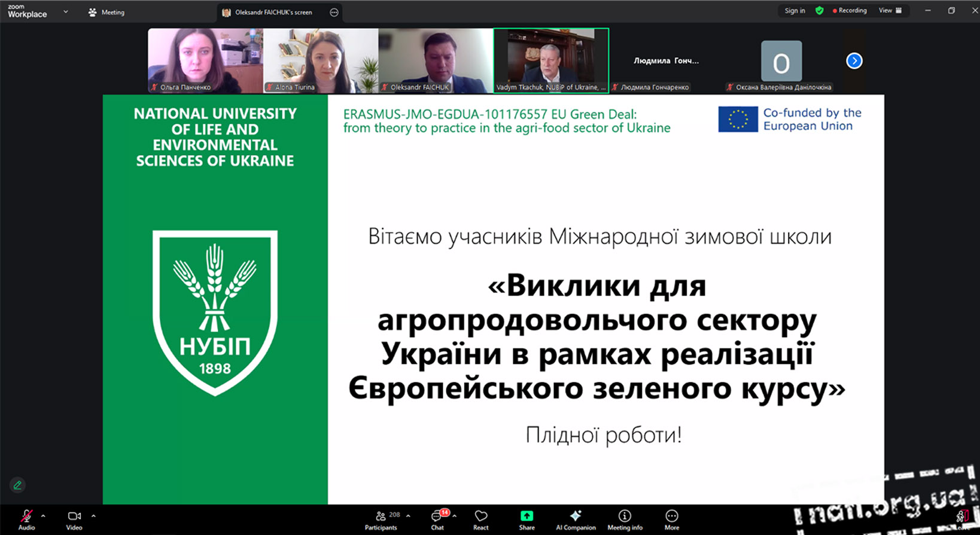Switch to the Meeting tab
Image resolution: width=980 pixels, height=535 pixels.
click(x=106, y=12)
